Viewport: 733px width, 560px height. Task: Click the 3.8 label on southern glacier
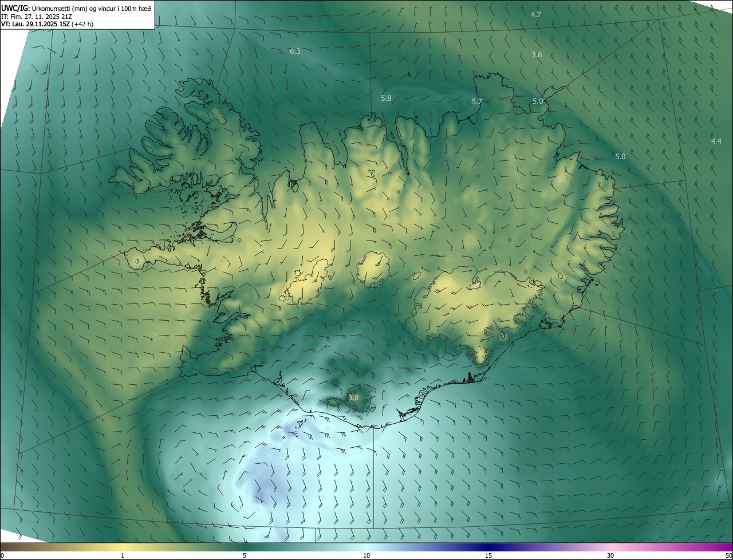click(353, 398)
